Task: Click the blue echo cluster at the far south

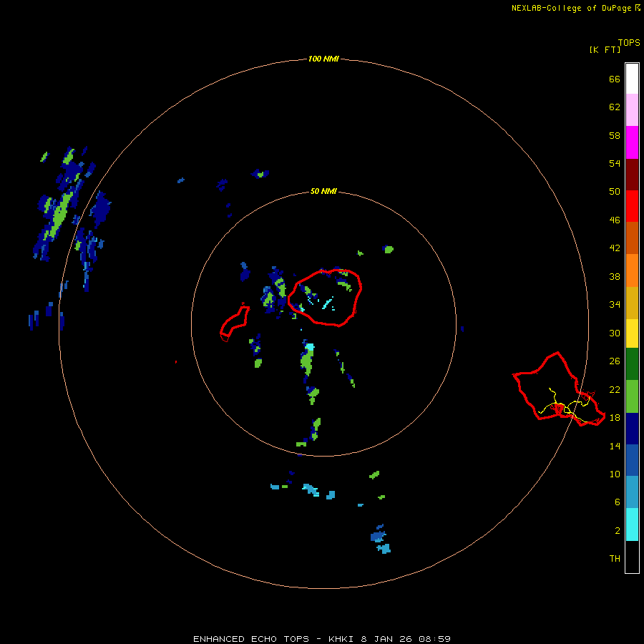Action: point(380,540)
